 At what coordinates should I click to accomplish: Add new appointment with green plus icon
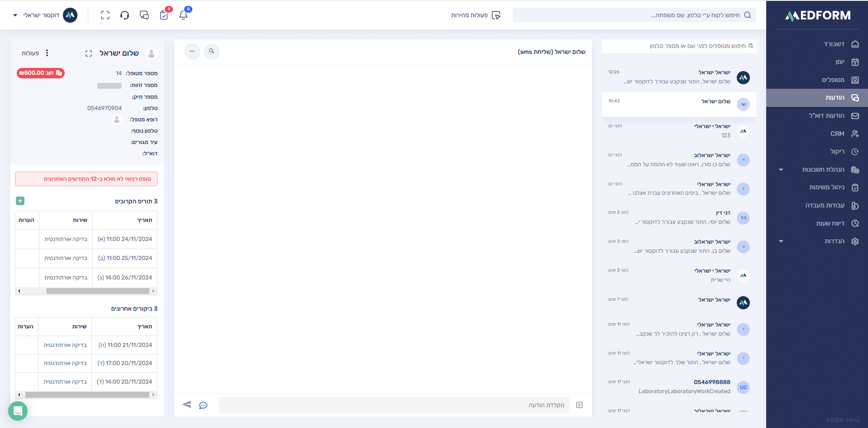point(20,201)
